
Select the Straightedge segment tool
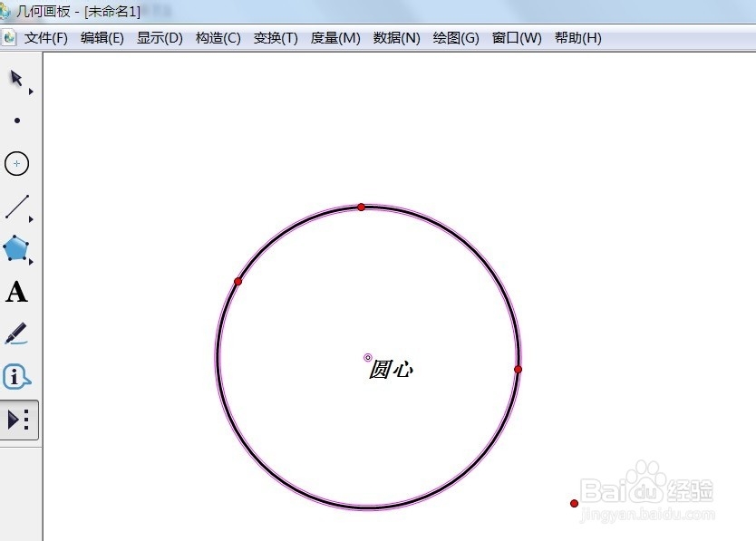[x=17, y=207]
